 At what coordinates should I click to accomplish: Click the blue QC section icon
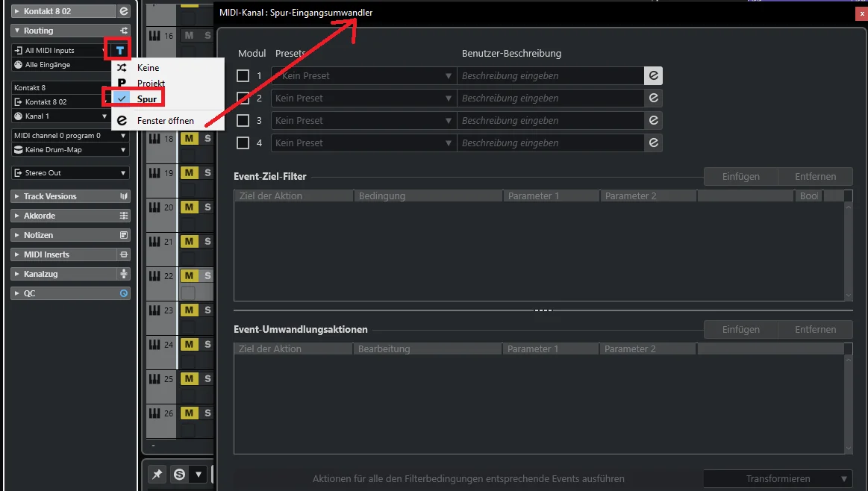(x=124, y=293)
